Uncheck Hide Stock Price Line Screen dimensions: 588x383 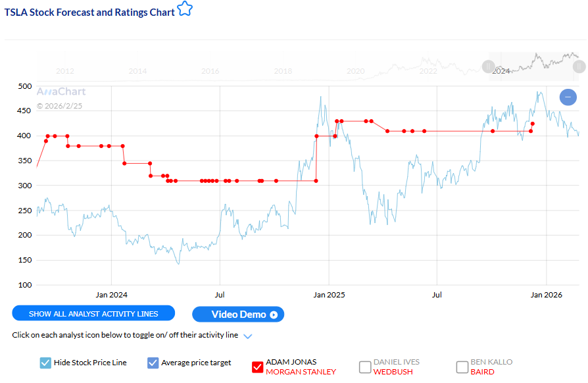coord(45,363)
